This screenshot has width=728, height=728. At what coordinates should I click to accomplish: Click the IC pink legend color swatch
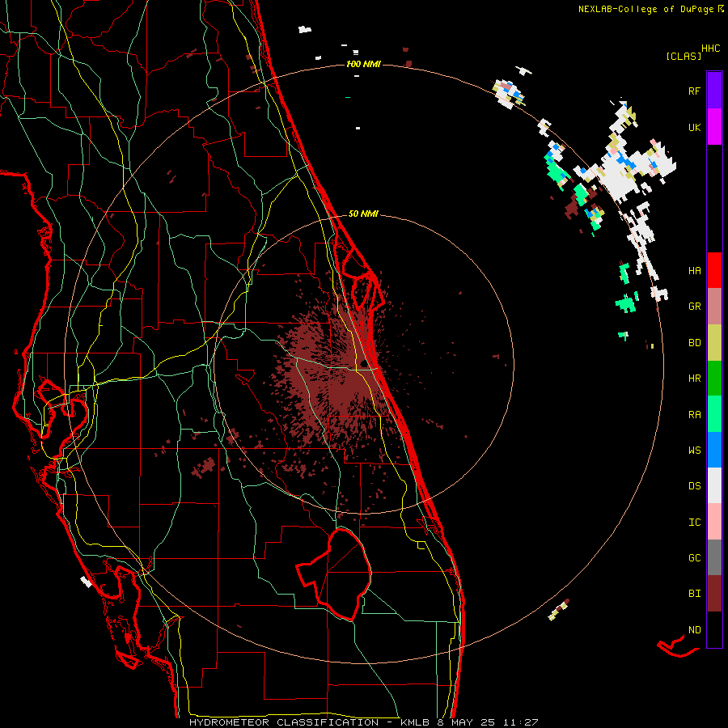point(714,522)
